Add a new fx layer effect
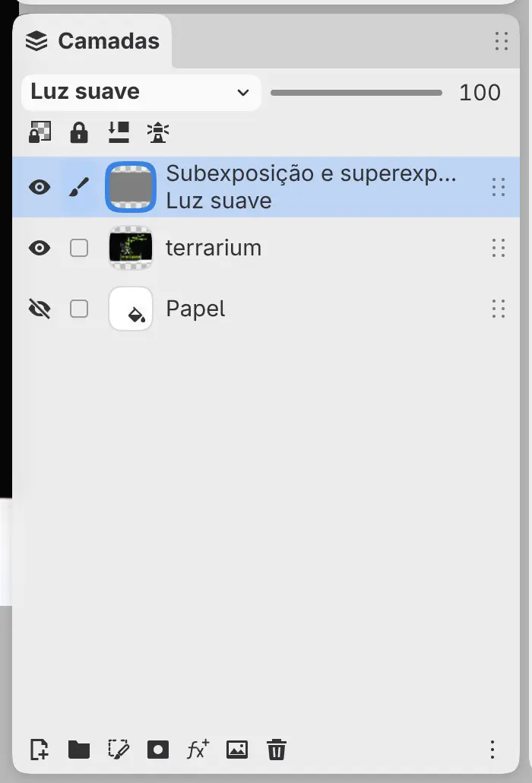Viewport: 532px width, 783px height. coord(198,750)
